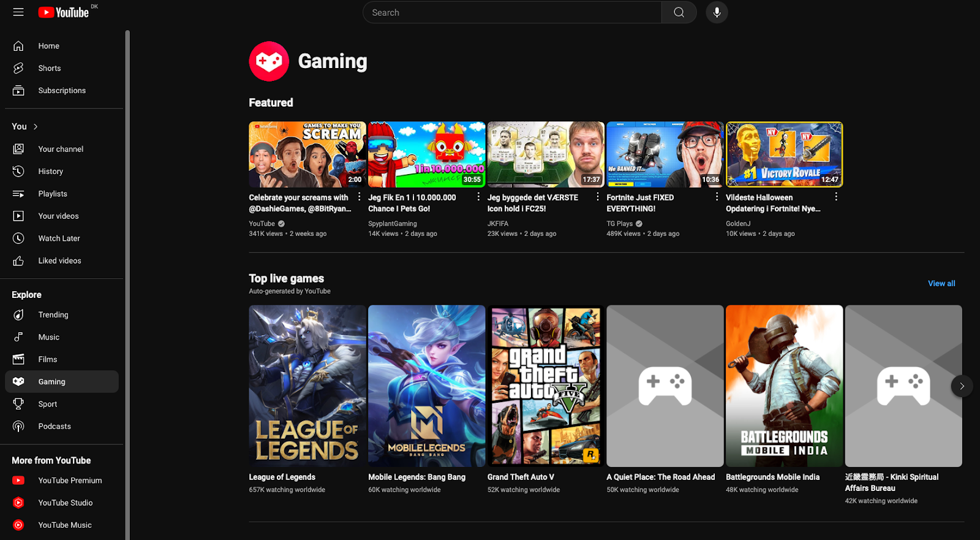Go to Home in the sidebar
Viewport: 980px width, 540px height.
(61, 46)
